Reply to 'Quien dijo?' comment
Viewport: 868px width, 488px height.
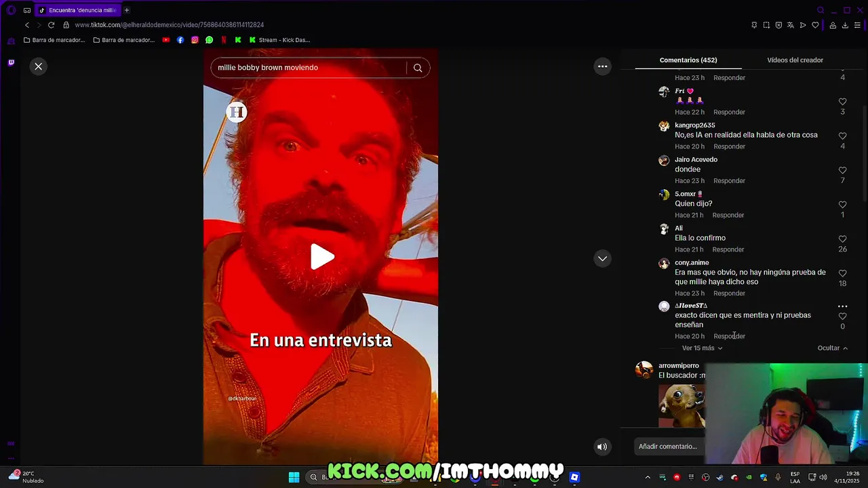pyautogui.click(x=728, y=216)
